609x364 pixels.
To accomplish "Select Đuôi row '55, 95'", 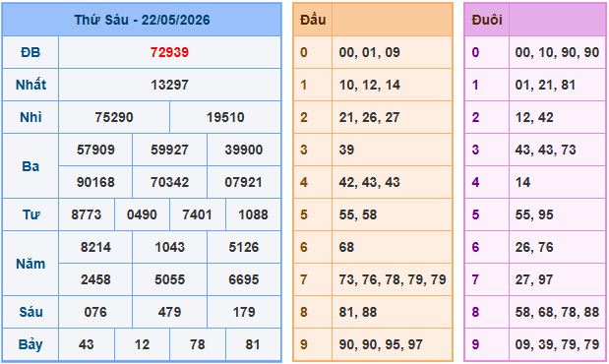I will pos(534,214).
